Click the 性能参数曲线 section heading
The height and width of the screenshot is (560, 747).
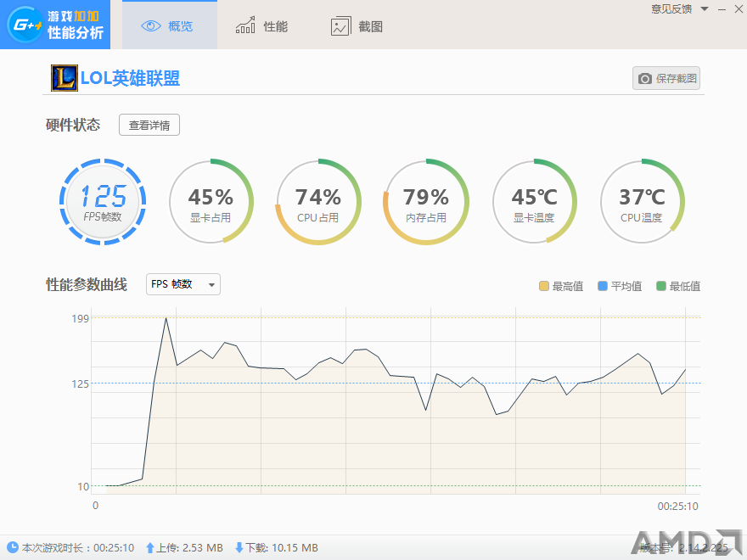pos(87,284)
